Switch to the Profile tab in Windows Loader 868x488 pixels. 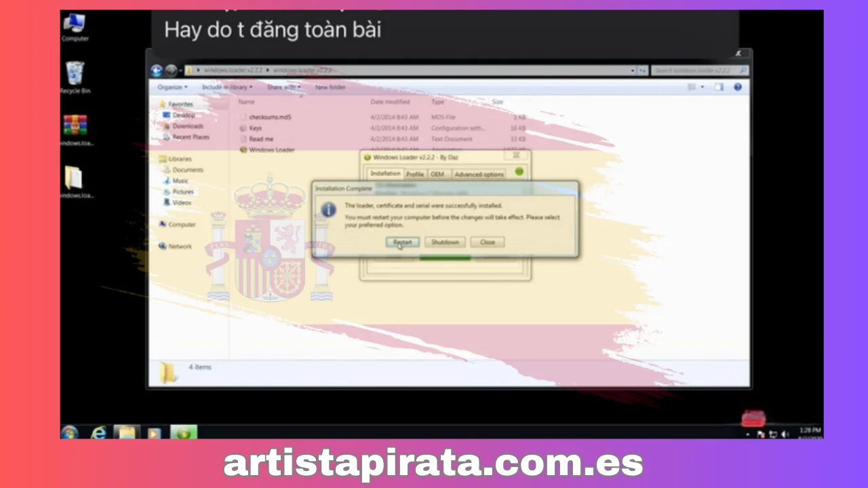point(415,174)
